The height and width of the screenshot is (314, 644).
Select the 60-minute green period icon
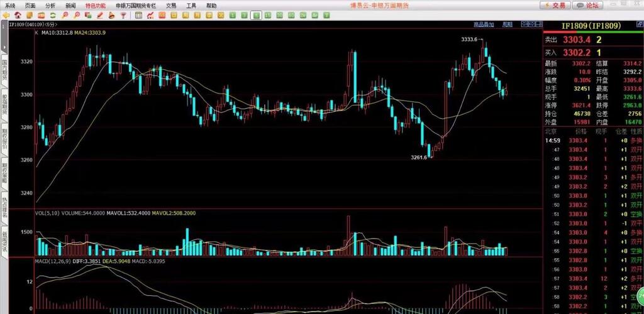pos(291,16)
